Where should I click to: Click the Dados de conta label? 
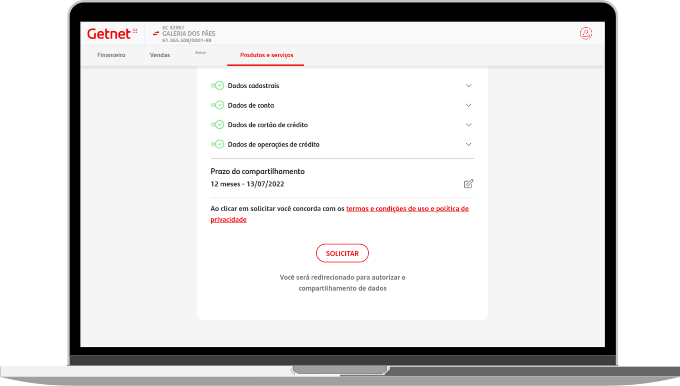251,105
